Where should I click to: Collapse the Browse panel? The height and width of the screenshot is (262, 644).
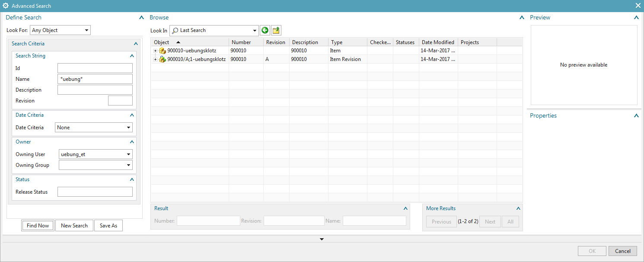521,18
